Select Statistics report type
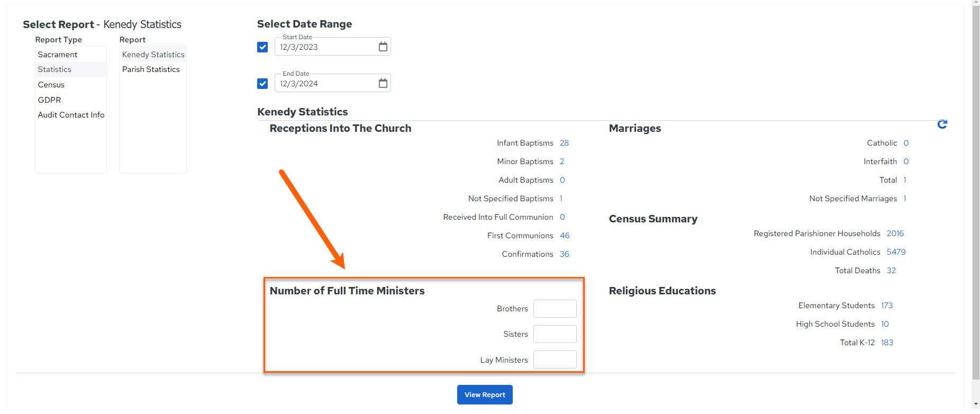The image size is (980, 414). (55, 69)
